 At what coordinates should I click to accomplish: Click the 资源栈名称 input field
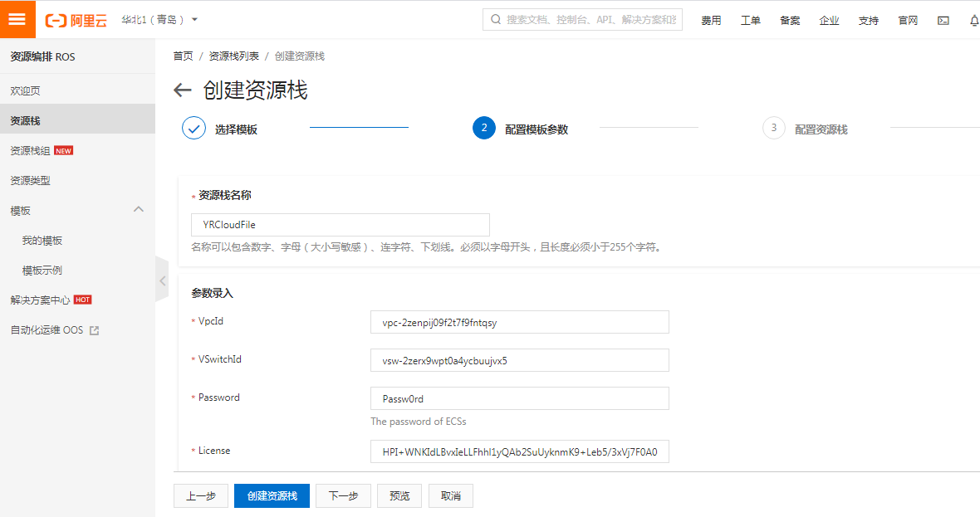click(x=341, y=225)
